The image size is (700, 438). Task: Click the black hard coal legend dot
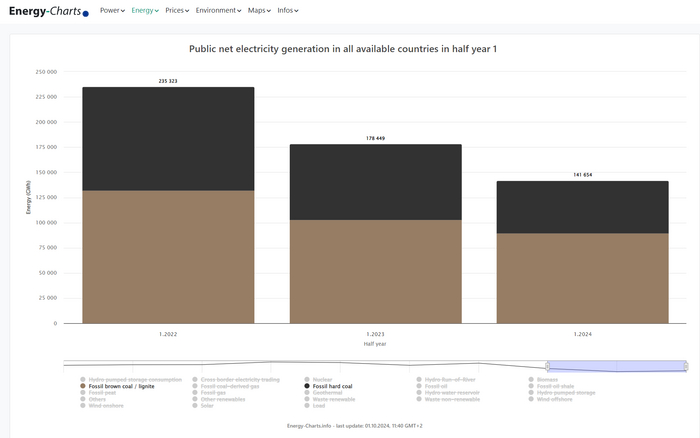pyautogui.click(x=306, y=386)
